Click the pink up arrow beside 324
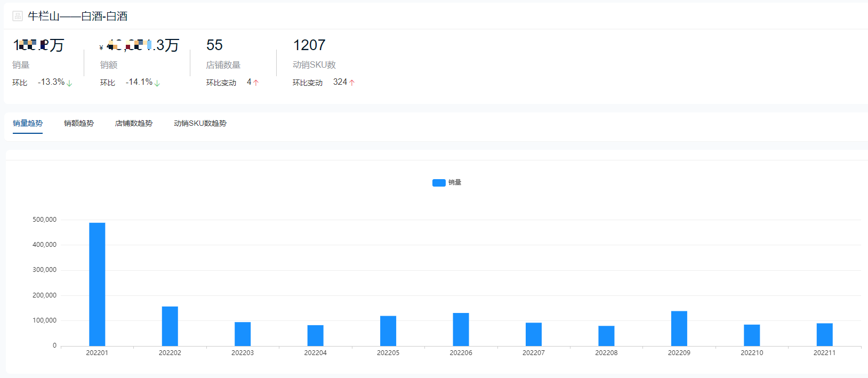868x378 pixels. [x=352, y=83]
